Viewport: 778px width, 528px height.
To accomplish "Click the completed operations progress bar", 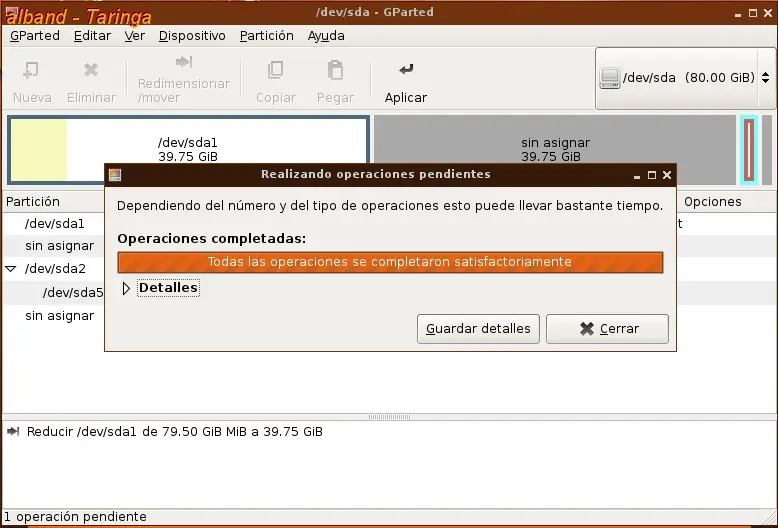I will (x=390, y=262).
